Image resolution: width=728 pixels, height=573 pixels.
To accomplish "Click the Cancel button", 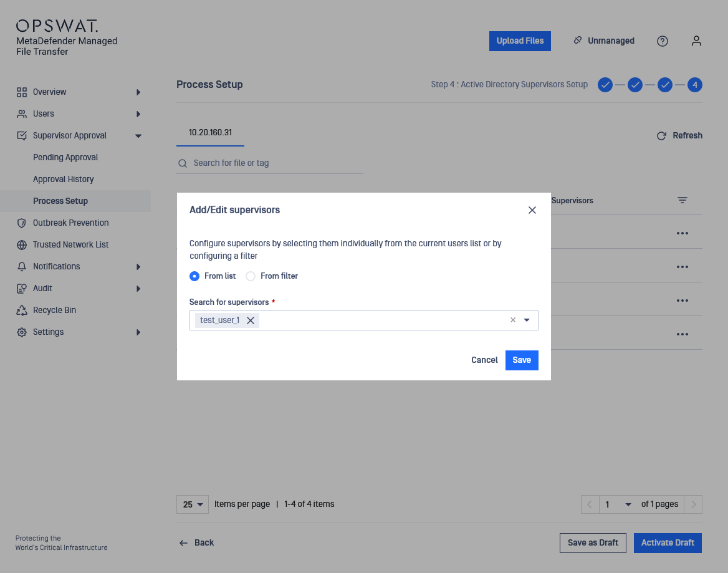I will click(x=484, y=360).
